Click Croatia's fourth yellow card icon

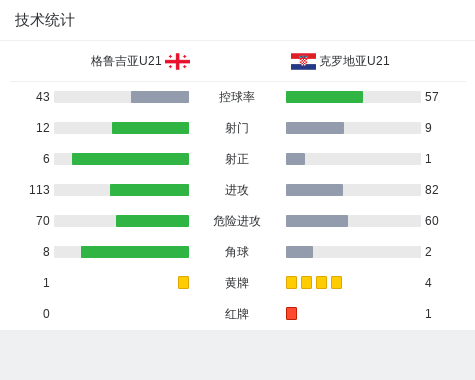pyautogui.click(x=336, y=282)
